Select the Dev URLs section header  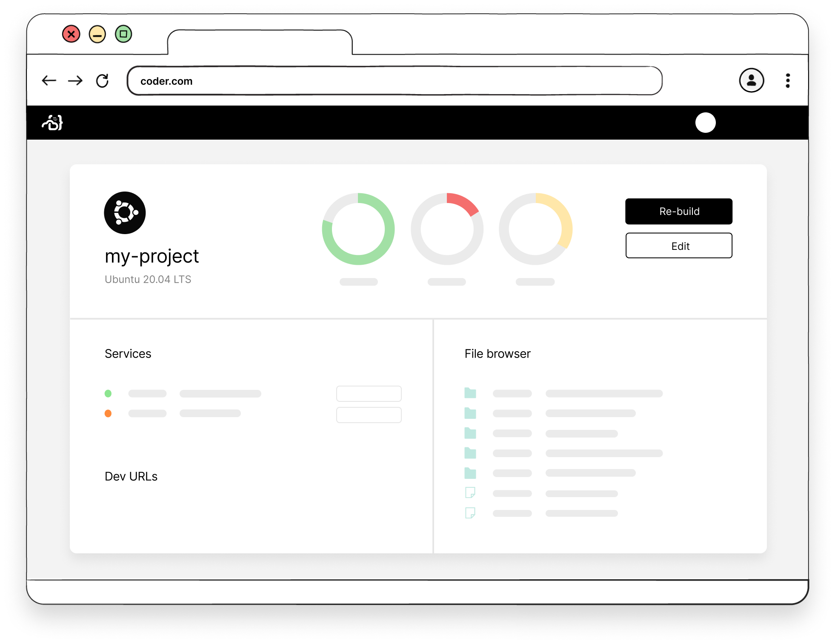[x=131, y=476]
